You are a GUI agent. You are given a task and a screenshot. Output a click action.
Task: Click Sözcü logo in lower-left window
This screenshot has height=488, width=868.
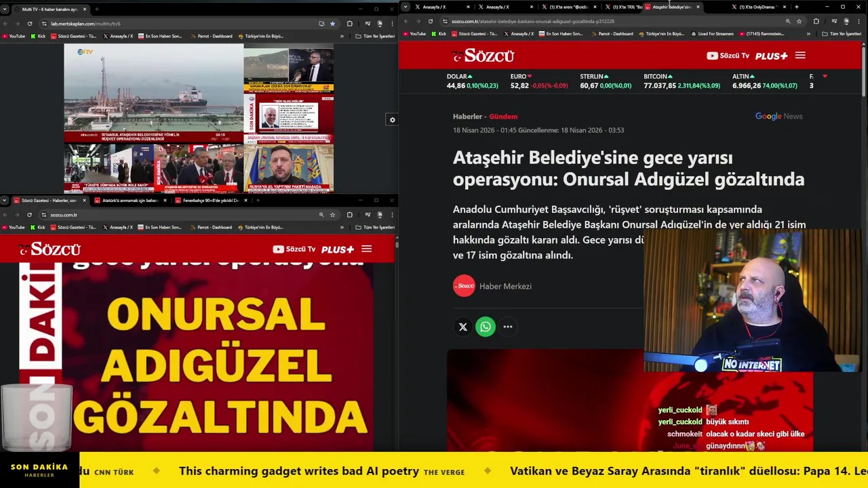click(x=50, y=249)
